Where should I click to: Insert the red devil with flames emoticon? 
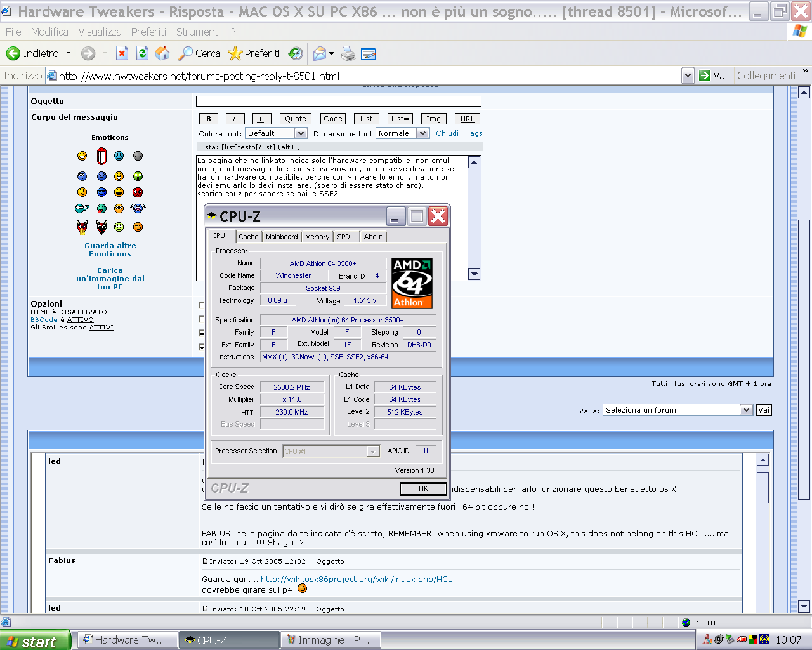tap(82, 227)
